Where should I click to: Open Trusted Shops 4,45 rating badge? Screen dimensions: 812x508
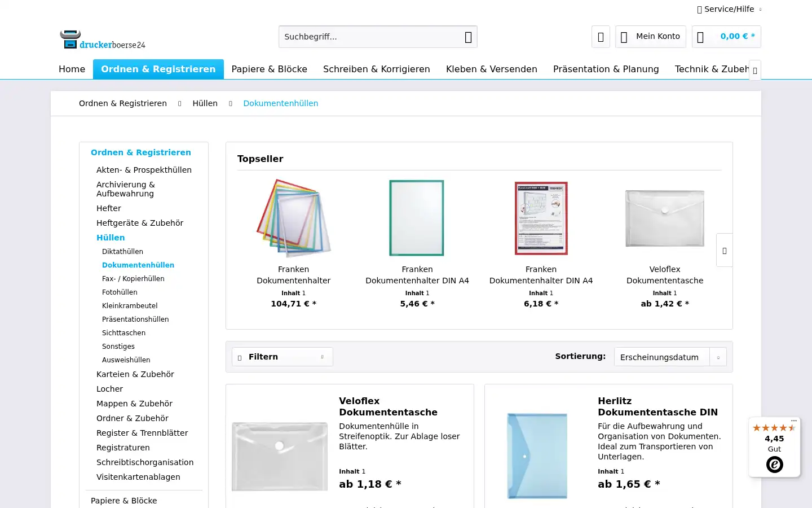click(x=774, y=448)
